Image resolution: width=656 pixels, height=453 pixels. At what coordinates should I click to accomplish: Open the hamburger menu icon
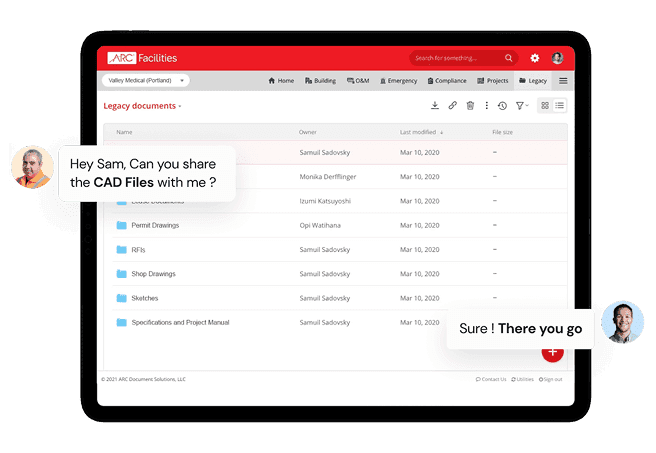[563, 81]
